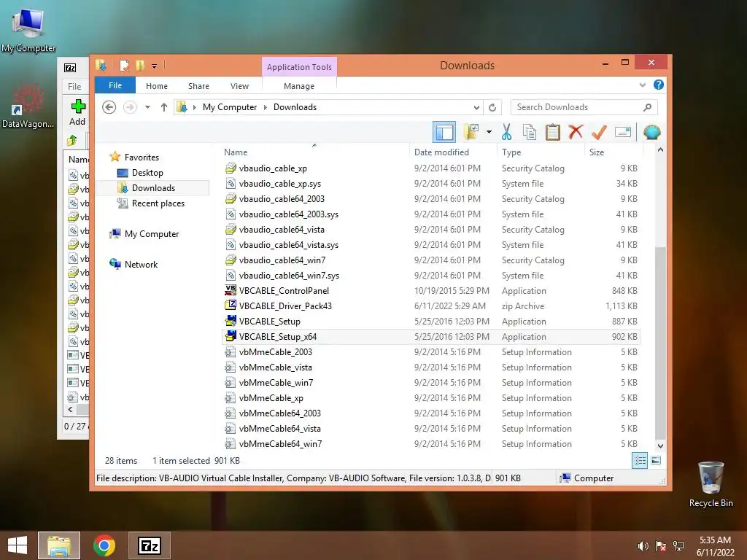Open the File tab

[x=115, y=85]
